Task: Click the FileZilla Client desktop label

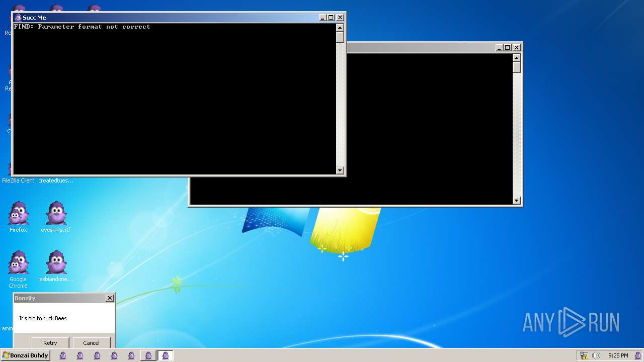Action: pos(18,180)
